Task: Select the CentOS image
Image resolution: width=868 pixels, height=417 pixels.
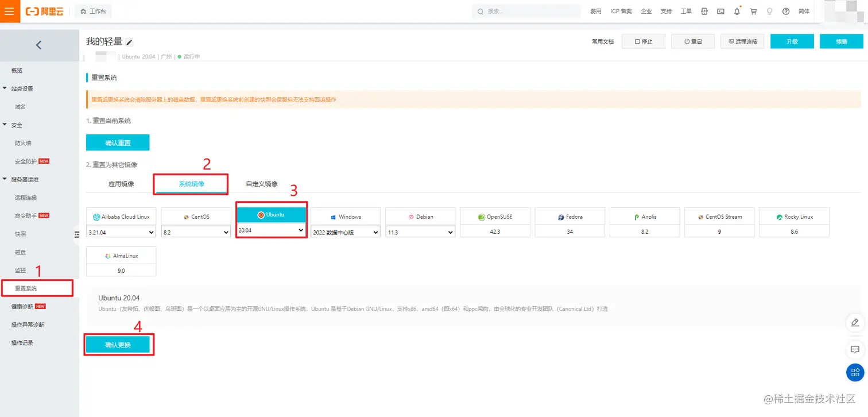Action: coord(196,217)
